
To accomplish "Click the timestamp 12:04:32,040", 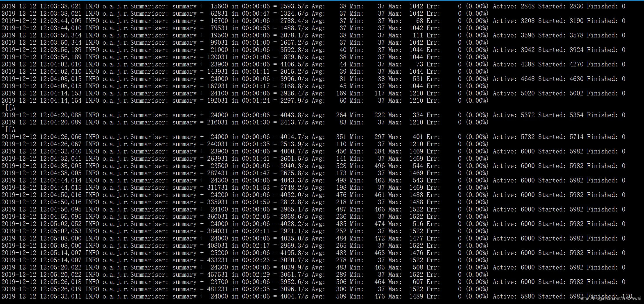I will (x=60, y=151).
